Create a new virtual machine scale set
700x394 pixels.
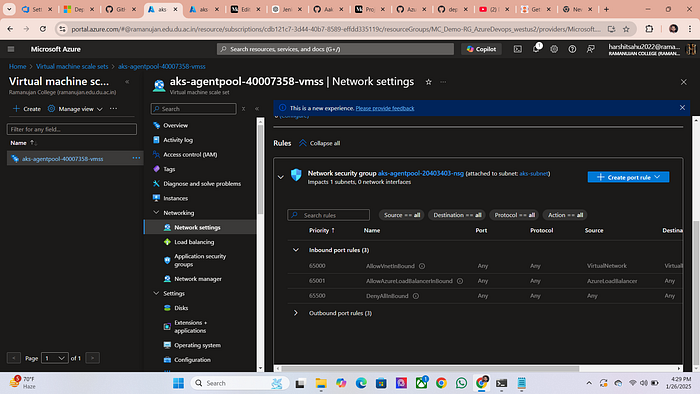coord(27,109)
